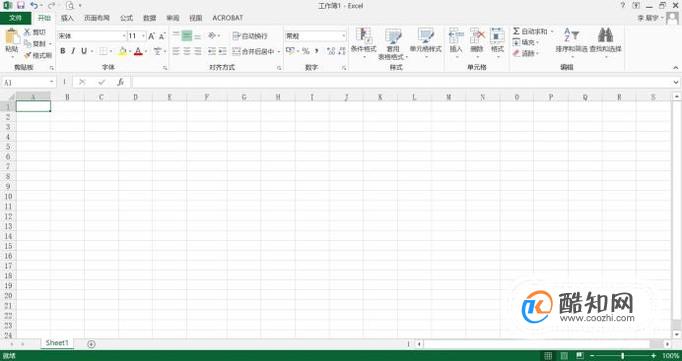Click the Format Painter brush icon
Image resolution: width=682 pixels, height=361 pixels.
(27, 55)
